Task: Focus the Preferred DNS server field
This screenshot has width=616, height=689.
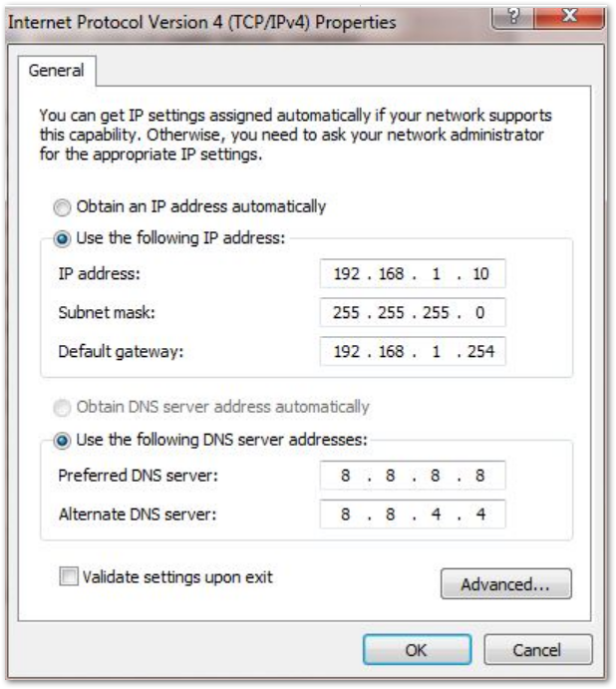Action: (x=413, y=477)
